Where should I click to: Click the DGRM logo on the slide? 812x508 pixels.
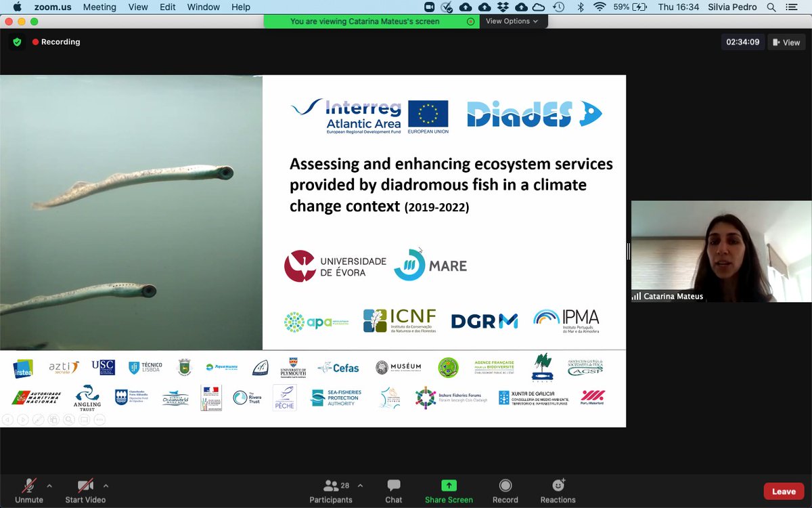pyautogui.click(x=484, y=321)
